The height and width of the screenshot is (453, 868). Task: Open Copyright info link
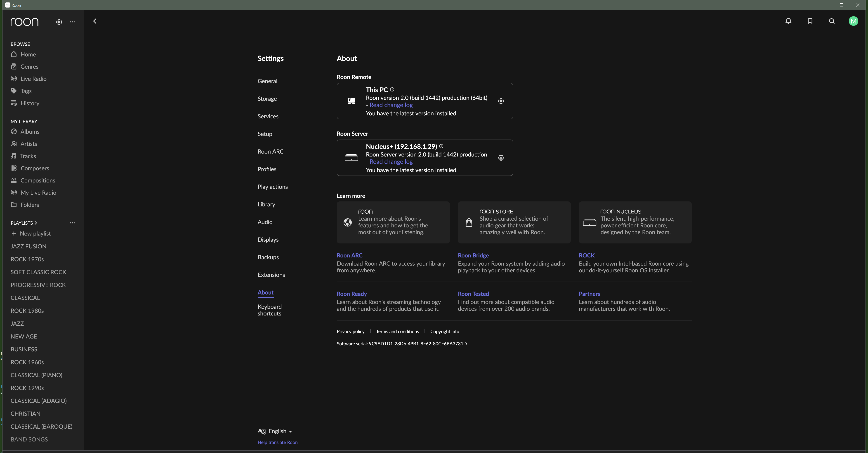click(444, 332)
